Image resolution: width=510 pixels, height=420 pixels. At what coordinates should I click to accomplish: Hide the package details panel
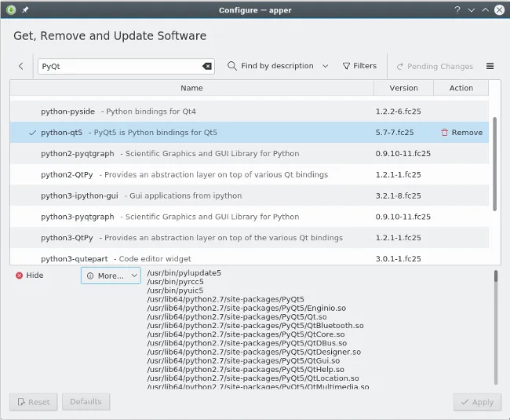coord(29,276)
